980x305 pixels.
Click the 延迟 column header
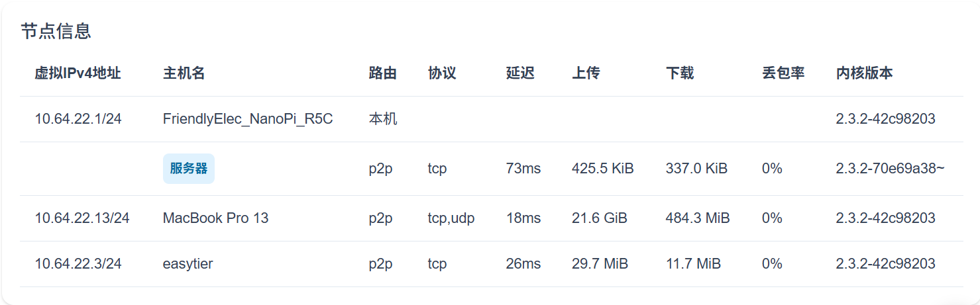coord(520,73)
